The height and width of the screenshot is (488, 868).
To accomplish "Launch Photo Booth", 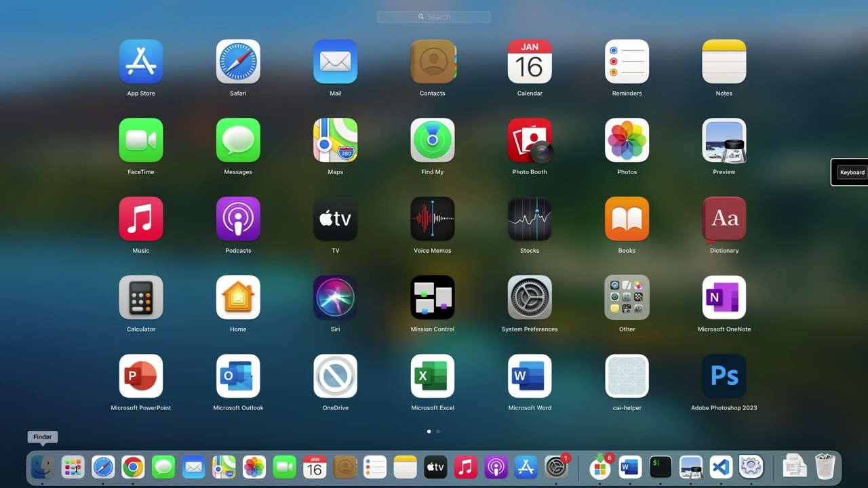I will (x=530, y=140).
